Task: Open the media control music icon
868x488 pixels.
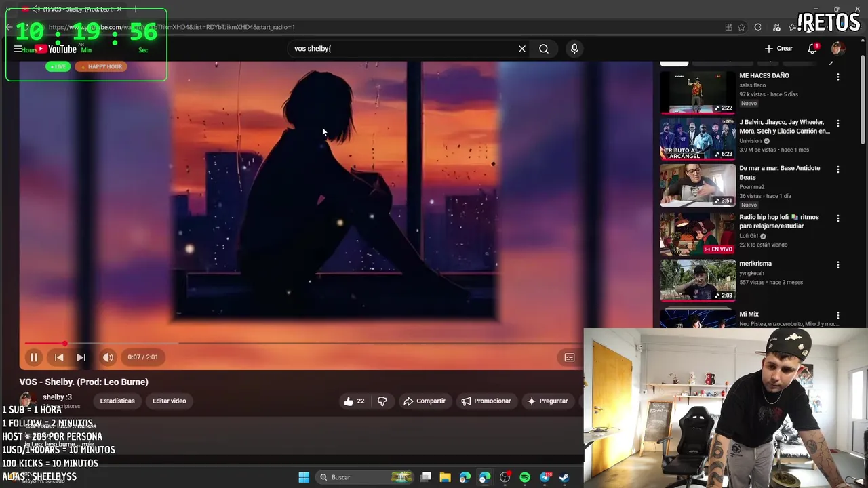Action: pos(776,27)
